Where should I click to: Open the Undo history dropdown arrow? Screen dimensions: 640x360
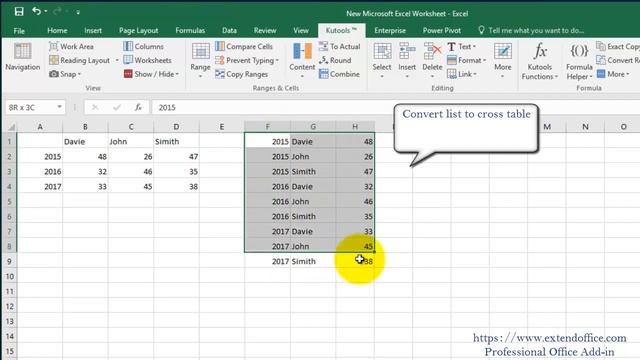point(46,11)
